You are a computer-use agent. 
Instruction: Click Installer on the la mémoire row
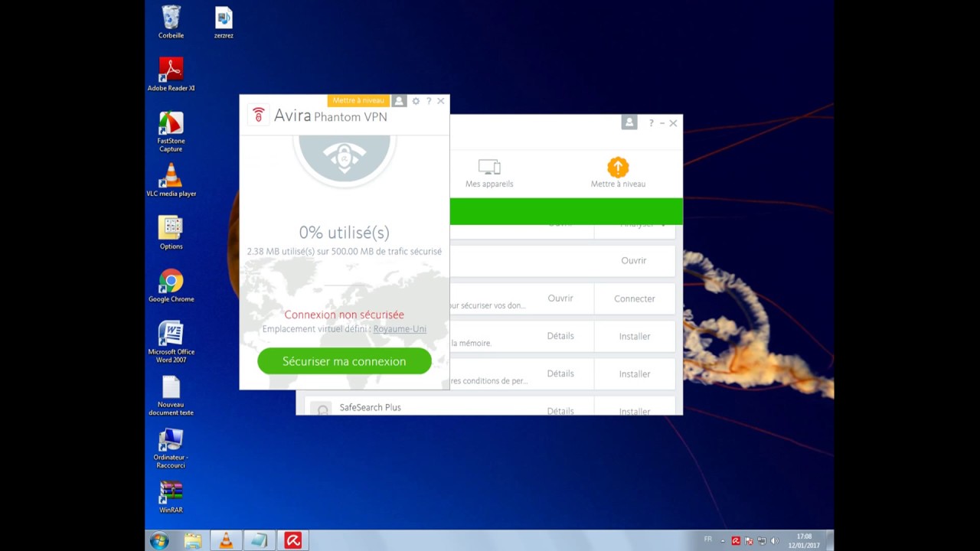click(635, 336)
